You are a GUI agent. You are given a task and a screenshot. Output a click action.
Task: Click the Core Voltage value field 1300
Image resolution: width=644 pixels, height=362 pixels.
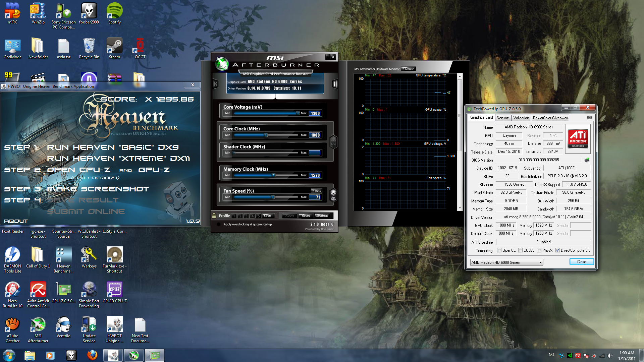pos(315,113)
